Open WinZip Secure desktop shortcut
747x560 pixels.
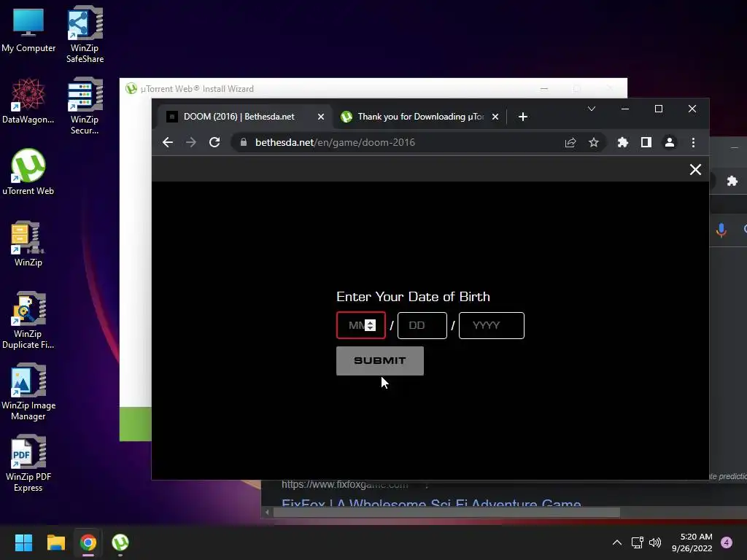point(85,106)
